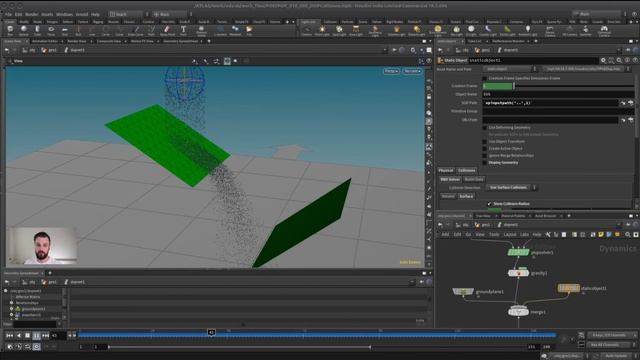Click the Object Name input field
The width and height of the screenshot is (640, 360).
pos(558,94)
